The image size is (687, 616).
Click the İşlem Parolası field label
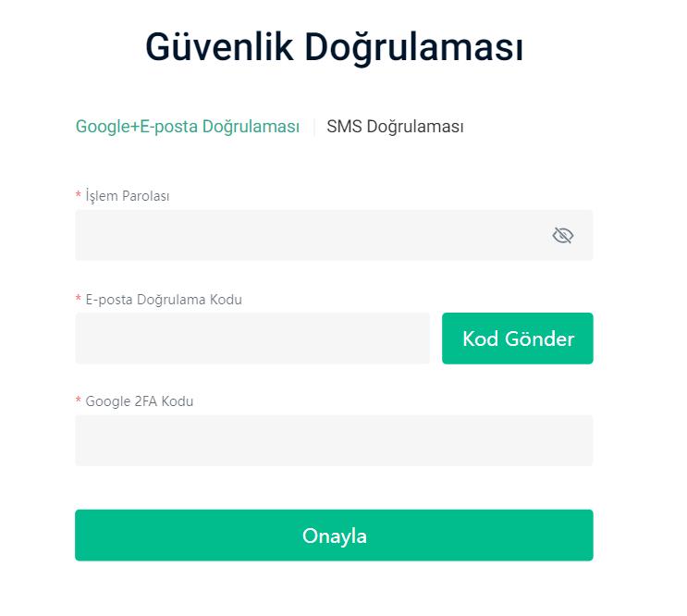(127, 196)
